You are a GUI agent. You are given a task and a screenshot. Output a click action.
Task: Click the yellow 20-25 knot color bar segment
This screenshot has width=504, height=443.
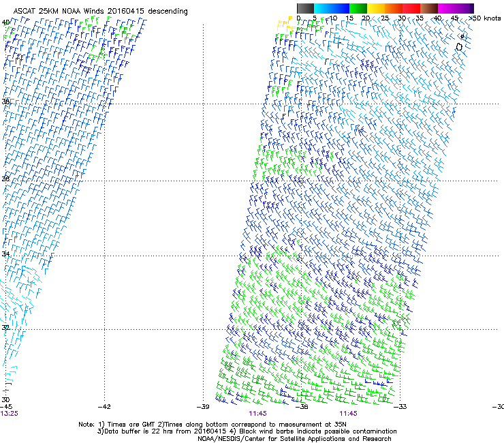pos(376,8)
